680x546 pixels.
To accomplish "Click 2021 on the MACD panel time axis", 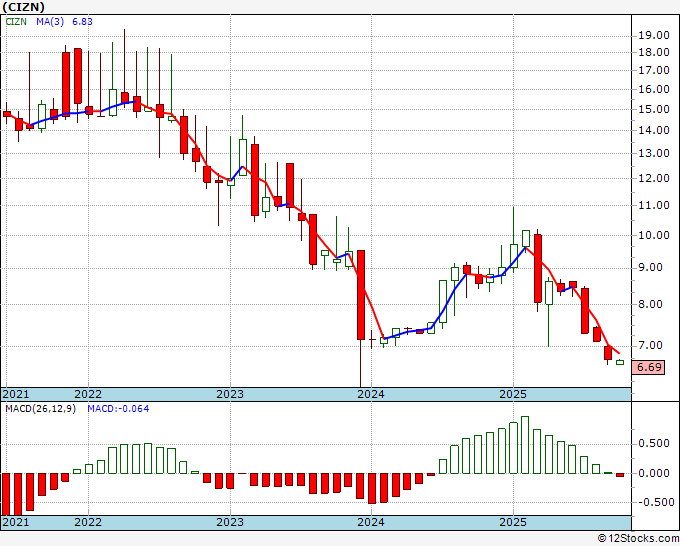I will pyautogui.click(x=16, y=522).
